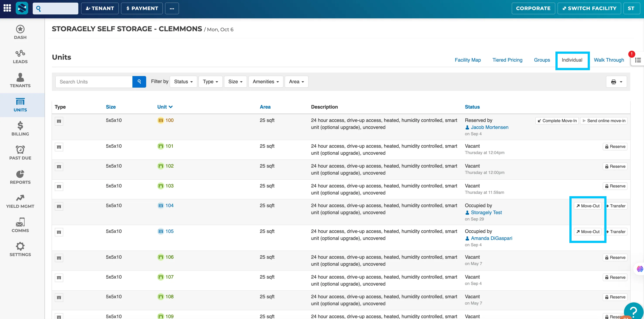Sort table by Unit column header
The width and height of the screenshot is (644, 319).
click(165, 107)
